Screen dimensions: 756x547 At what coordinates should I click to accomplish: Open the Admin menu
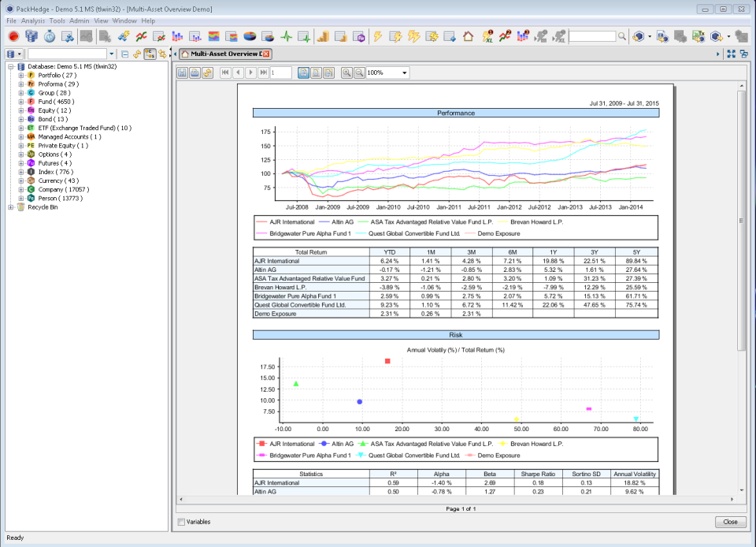point(79,20)
